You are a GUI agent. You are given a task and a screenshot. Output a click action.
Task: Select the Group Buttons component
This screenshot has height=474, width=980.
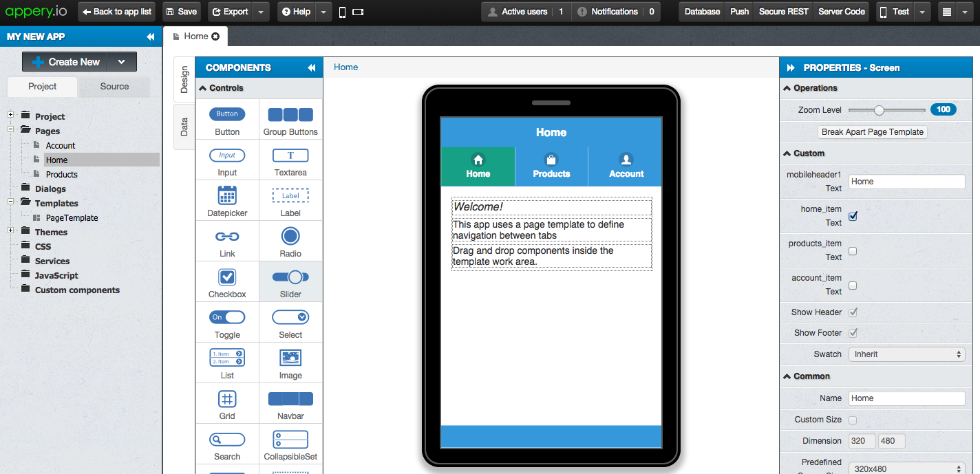coord(290,120)
